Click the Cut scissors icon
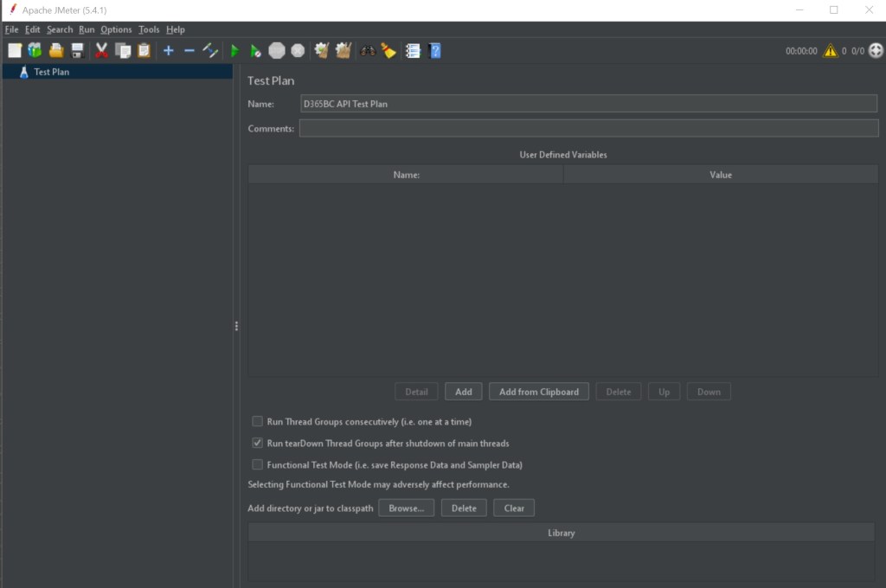Viewport: 886px width, 588px height. click(x=101, y=51)
